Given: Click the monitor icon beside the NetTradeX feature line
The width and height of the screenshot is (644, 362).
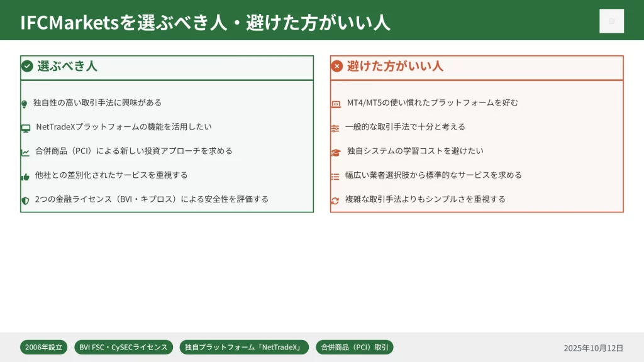Looking at the screenshot, I should coord(26,128).
